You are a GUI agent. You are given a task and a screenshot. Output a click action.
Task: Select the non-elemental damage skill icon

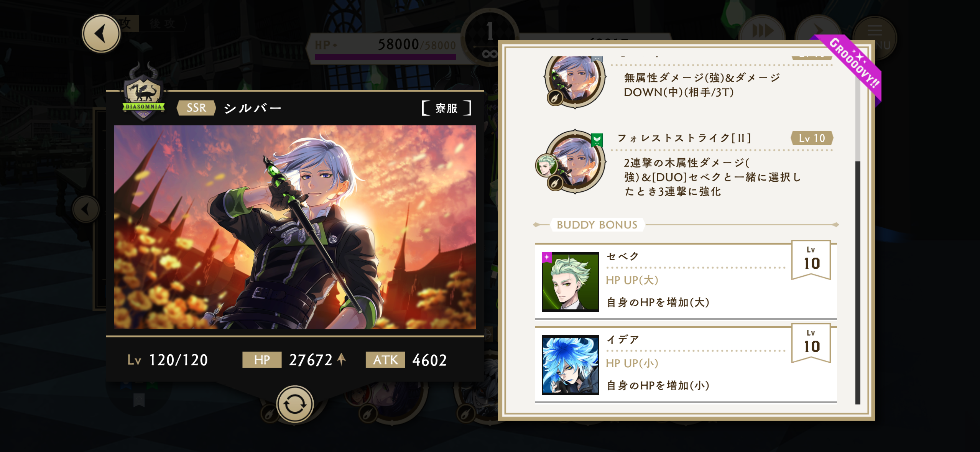point(575,80)
